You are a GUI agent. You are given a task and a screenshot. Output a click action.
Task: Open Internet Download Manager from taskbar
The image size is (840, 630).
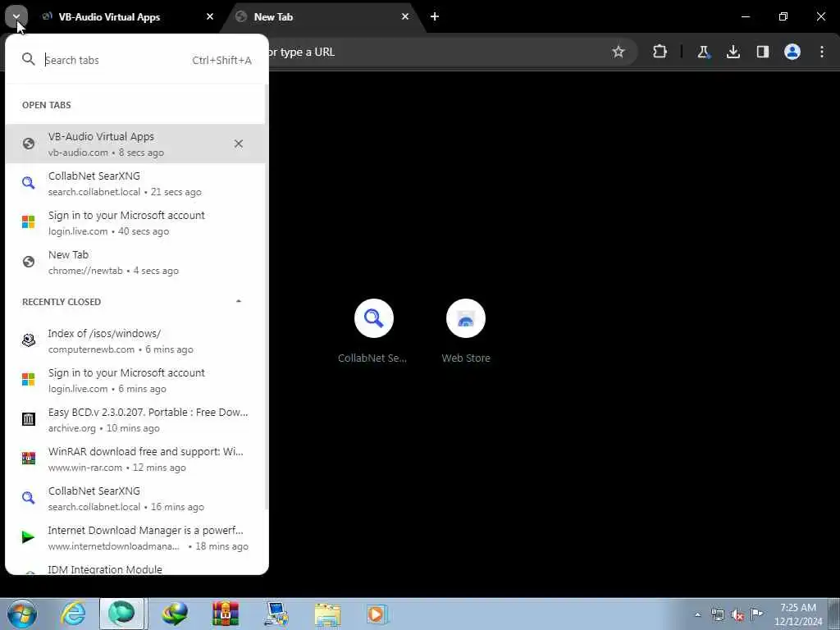[x=175, y=614]
